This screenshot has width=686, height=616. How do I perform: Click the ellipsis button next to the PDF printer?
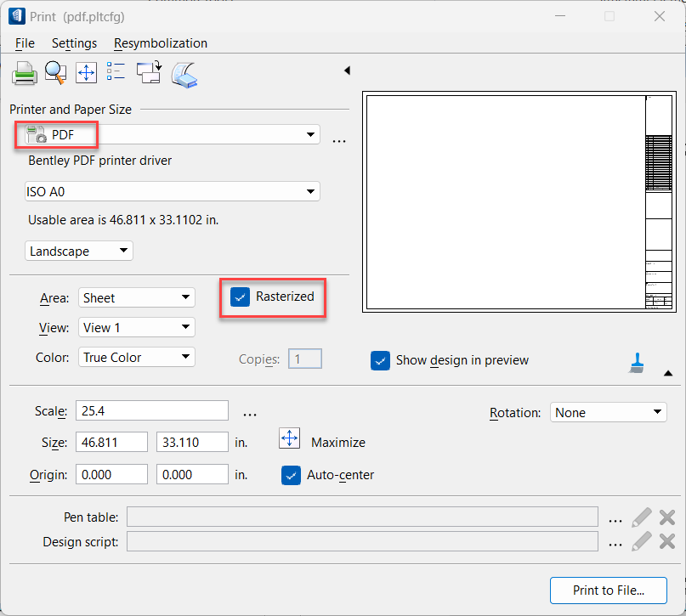point(339,140)
